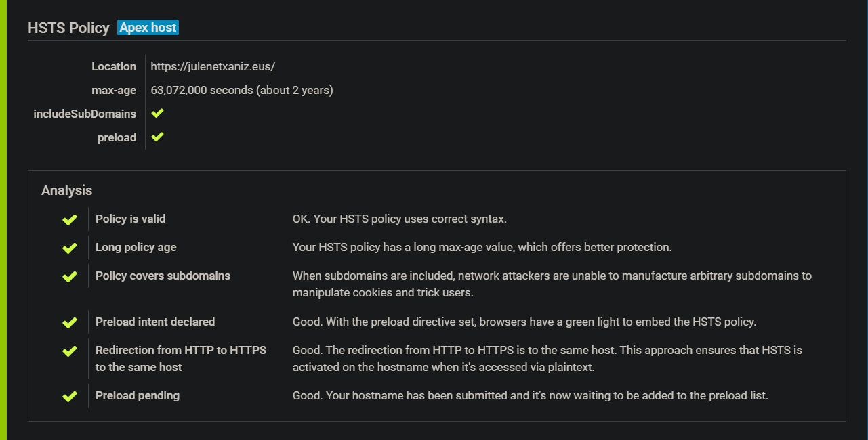Select the Policy covers subdomains checkmark
The image size is (868, 440).
pos(68,276)
